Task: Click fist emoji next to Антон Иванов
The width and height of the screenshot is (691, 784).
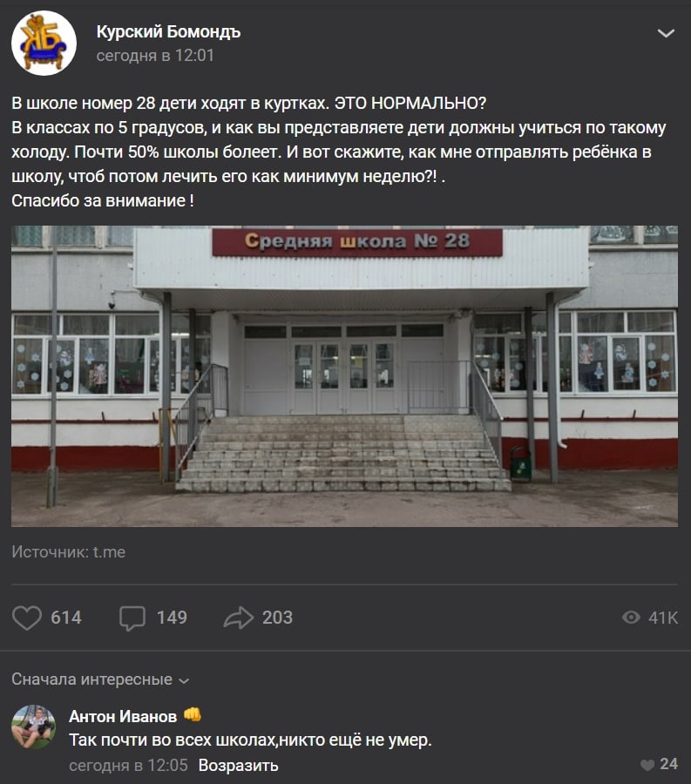Action: 193,715
